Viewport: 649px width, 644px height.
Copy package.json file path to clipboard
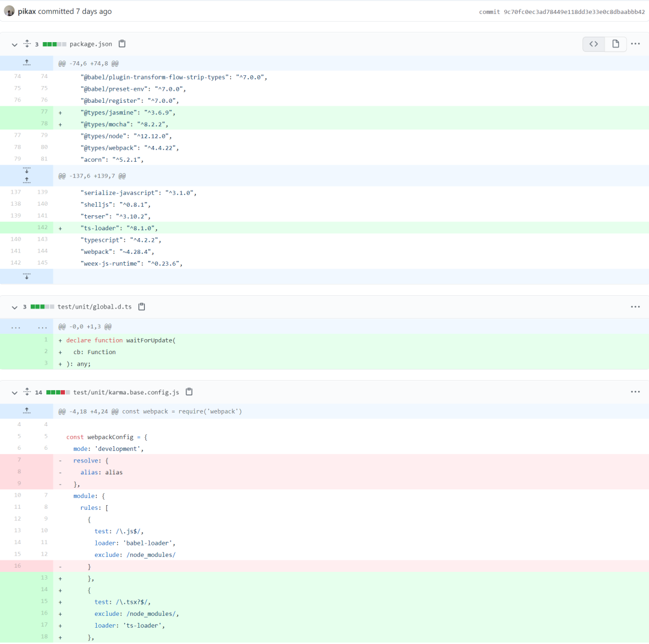click(x=122, y=43)
